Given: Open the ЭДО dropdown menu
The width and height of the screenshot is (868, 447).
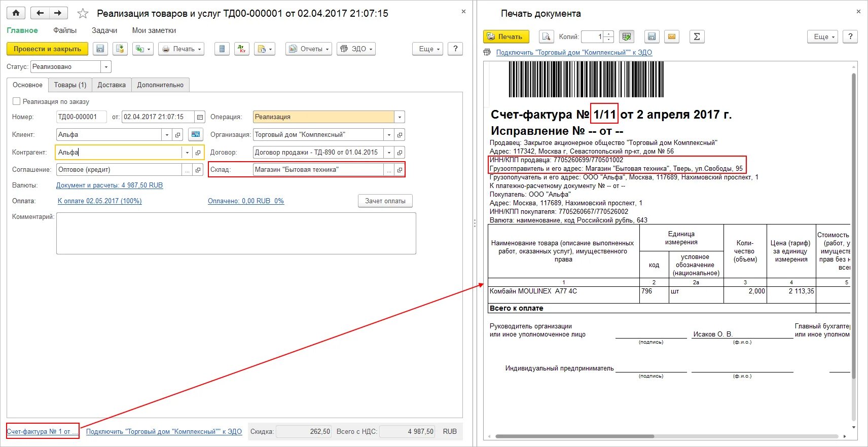Looking at the screenshot, I should [x=356, y=49].
